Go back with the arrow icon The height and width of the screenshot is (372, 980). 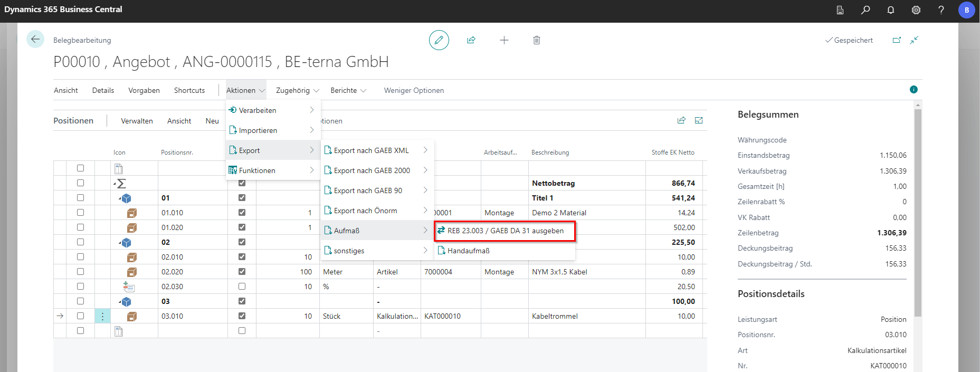35,40
